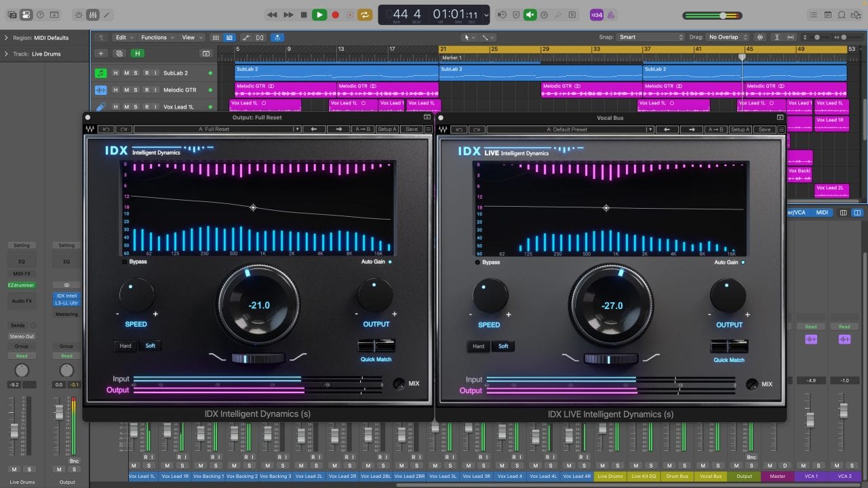
Task: Click the Waves logo on the IDX LIVE plugin
Action: point(443,129)
